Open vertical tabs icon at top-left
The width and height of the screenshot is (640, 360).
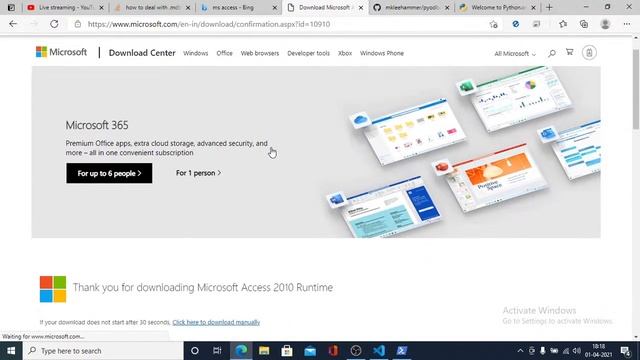pos(11,7)
